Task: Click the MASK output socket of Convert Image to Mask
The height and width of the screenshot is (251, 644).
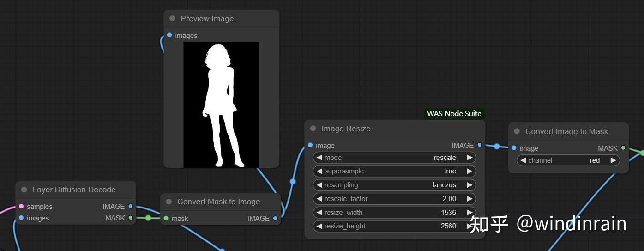Action: [x=623, y=148]
